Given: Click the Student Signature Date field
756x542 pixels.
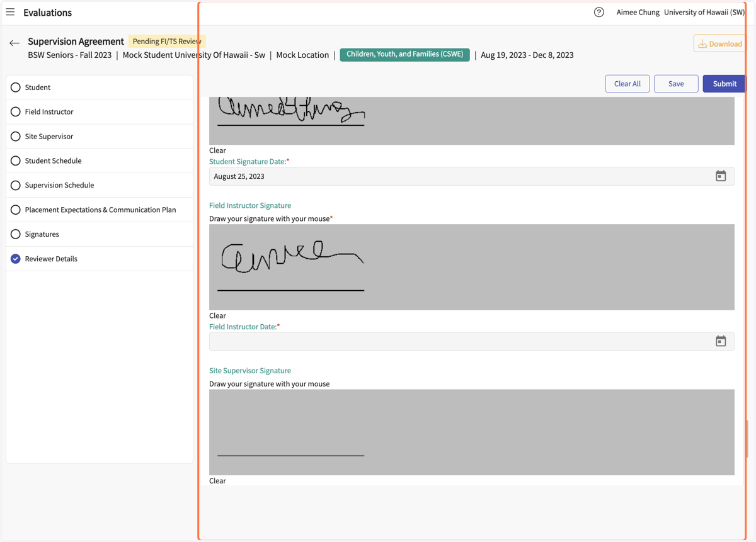Looking at the screenshot, I should tap(472, 176).
